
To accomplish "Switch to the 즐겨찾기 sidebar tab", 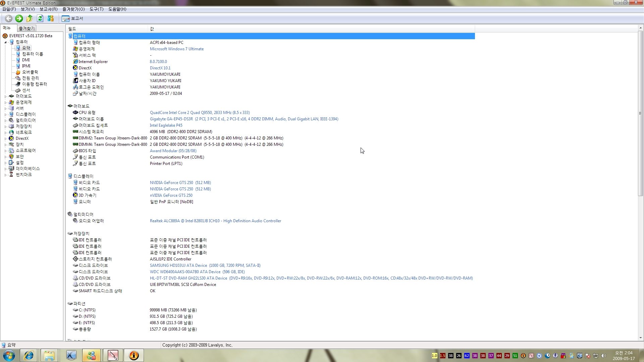I will (26, 28).
